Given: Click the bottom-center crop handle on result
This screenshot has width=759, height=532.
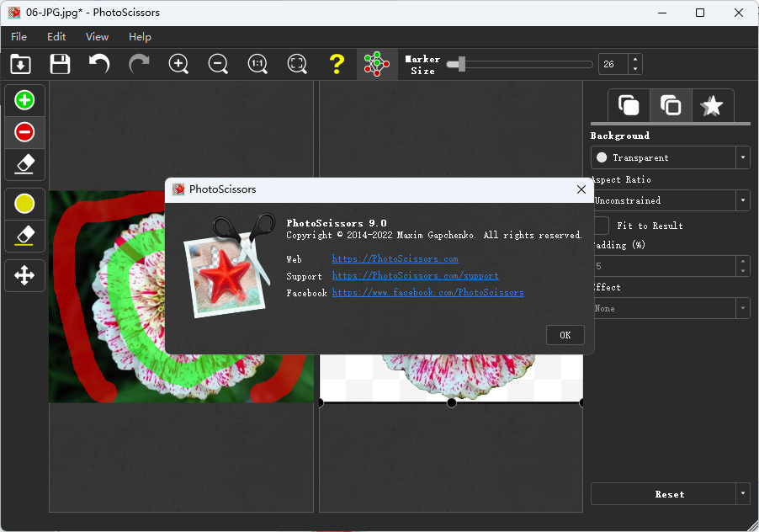Looking at the screenshot, I should (452, 402).
